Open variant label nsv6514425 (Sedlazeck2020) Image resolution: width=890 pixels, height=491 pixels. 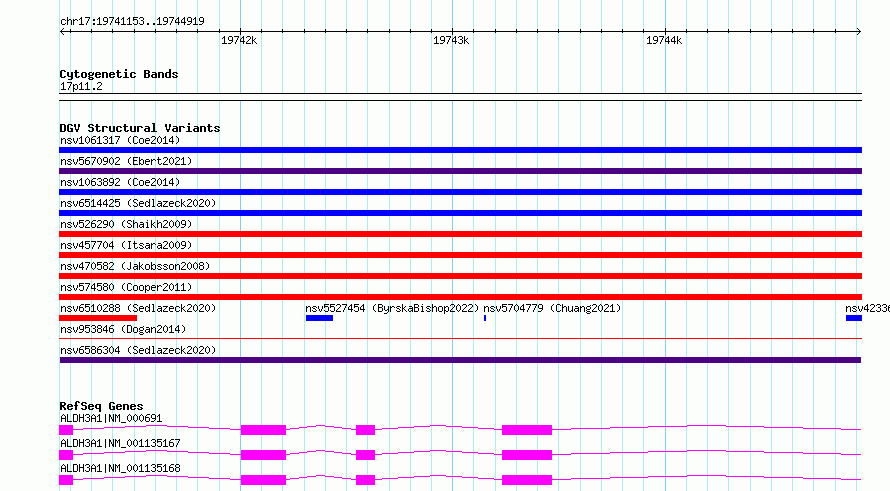[138, 203]
